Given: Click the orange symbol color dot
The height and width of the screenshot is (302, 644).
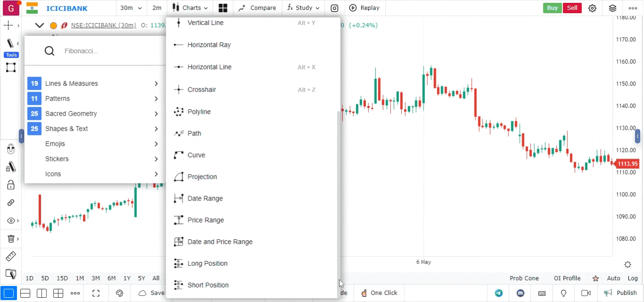Looking at the screenshot, I should click(53, 25).
